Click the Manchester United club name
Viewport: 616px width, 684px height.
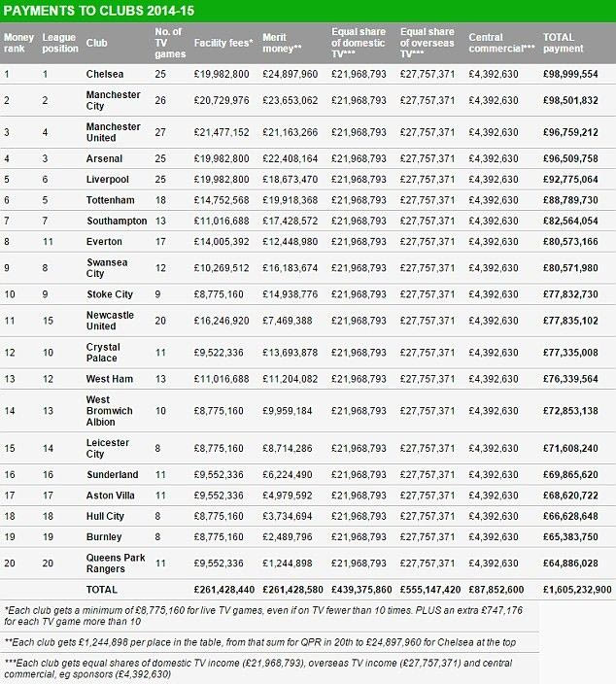point(114,132)
